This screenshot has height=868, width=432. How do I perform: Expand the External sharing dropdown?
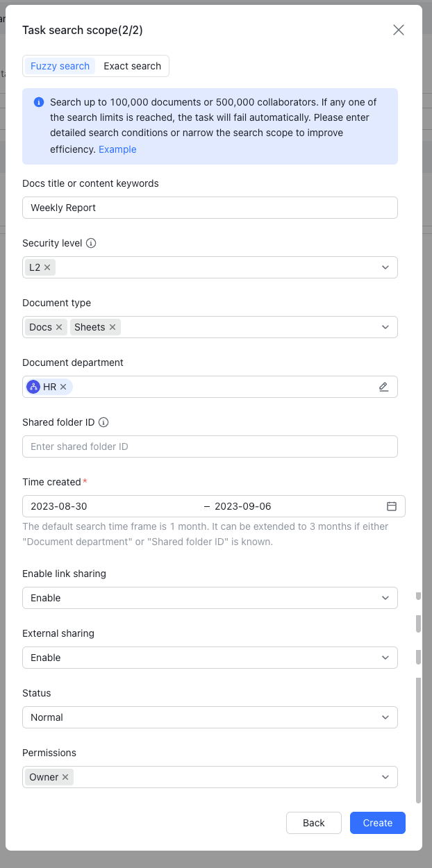[x=385, y=658]
